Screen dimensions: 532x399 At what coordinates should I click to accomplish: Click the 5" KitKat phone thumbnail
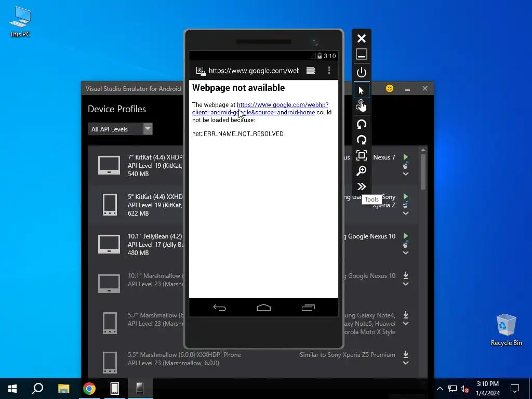click(x=110, y=205)
